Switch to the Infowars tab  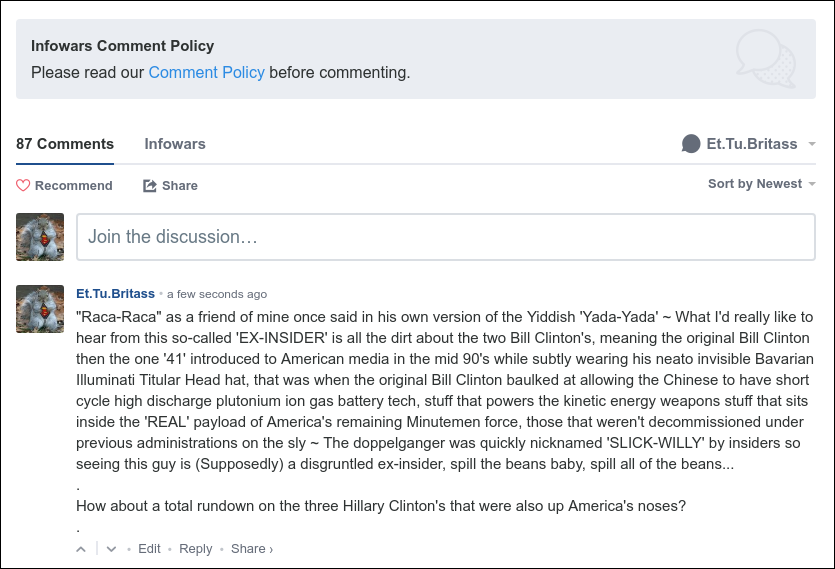point(175,144)
